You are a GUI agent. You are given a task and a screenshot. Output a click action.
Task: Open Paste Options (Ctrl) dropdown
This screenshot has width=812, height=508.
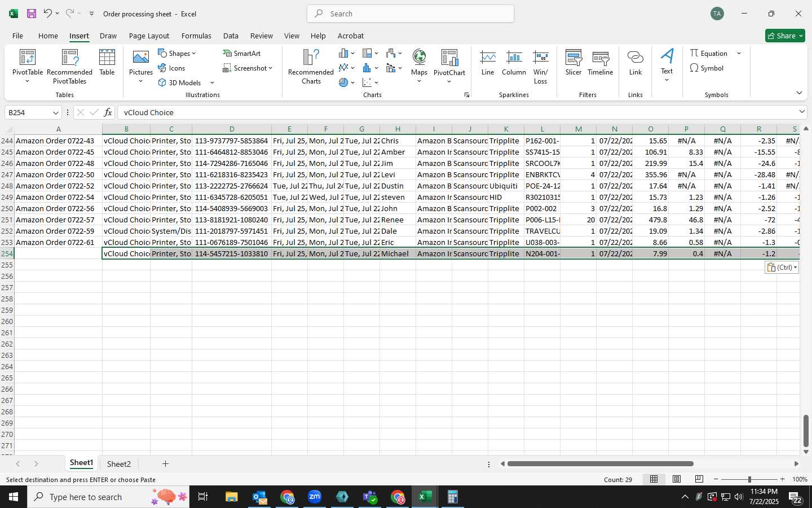[782, 268]
